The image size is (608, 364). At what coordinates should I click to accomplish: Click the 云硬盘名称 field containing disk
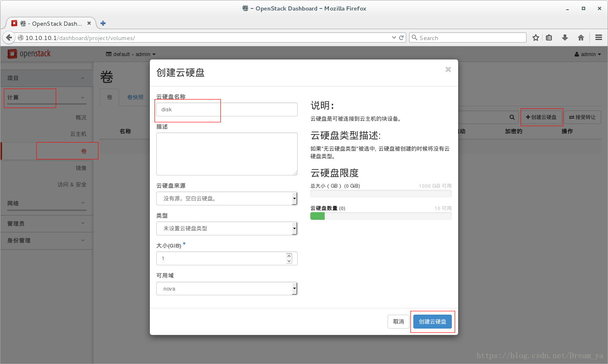pyautogui.click(x=227, y=109)
